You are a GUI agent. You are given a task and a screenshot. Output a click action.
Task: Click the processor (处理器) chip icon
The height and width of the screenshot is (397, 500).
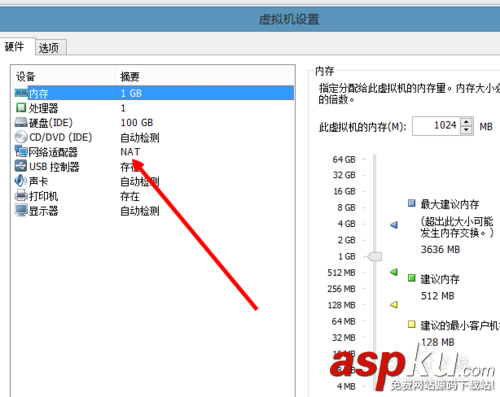(21, 108)
